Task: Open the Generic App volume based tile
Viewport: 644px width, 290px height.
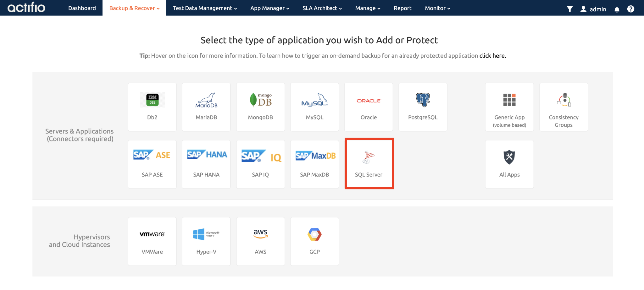Action: pyautogui.click(x=509, y=107)
